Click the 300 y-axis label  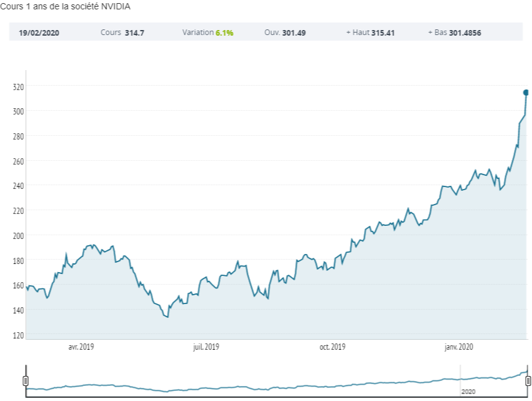click(x=18, y=111)
